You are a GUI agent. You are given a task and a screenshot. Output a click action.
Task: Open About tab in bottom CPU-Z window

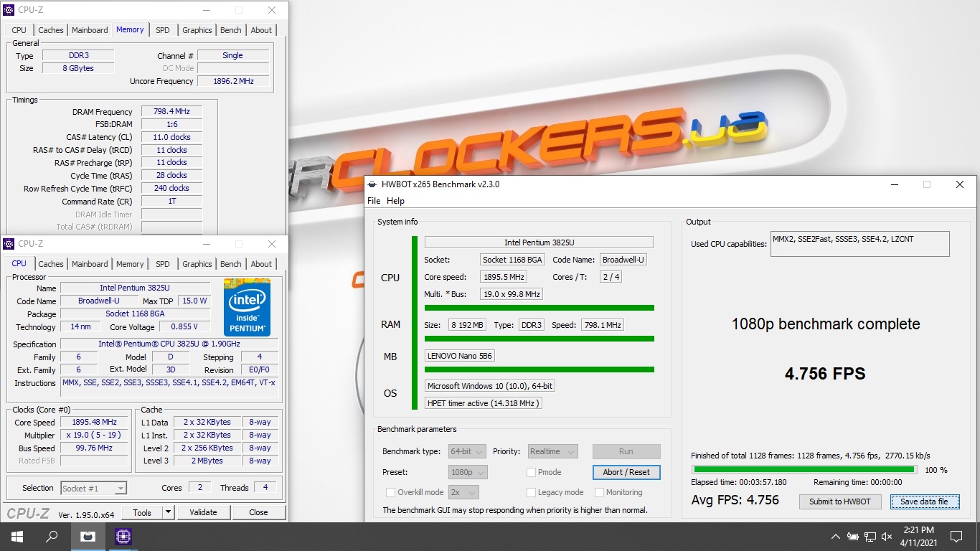[262, 264]
